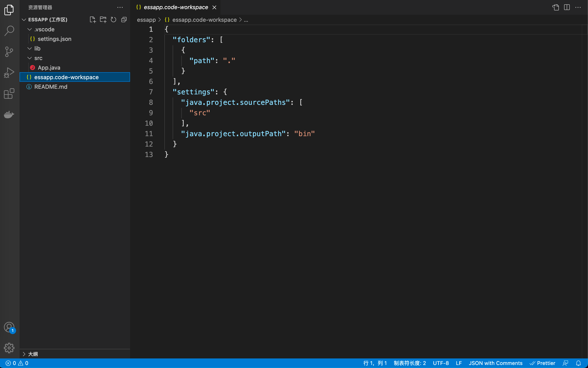
Task: Collapse the lib folder
Action: (x=29, y=49)
